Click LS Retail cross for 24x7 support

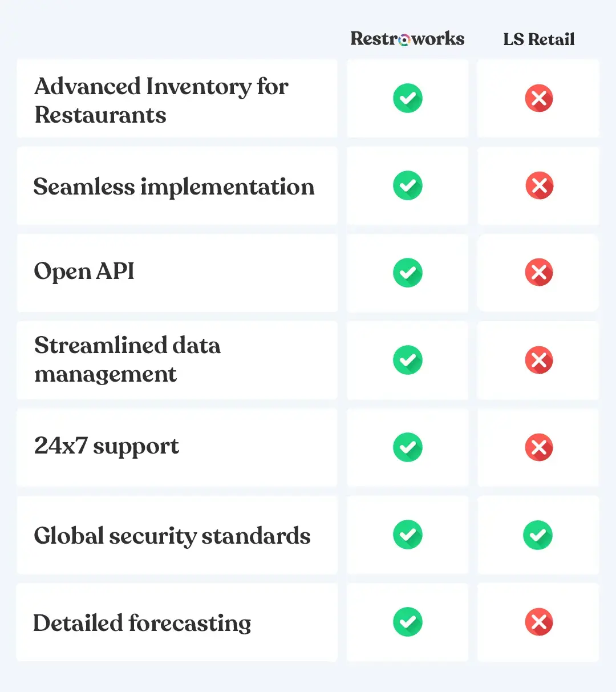(539, 447)
